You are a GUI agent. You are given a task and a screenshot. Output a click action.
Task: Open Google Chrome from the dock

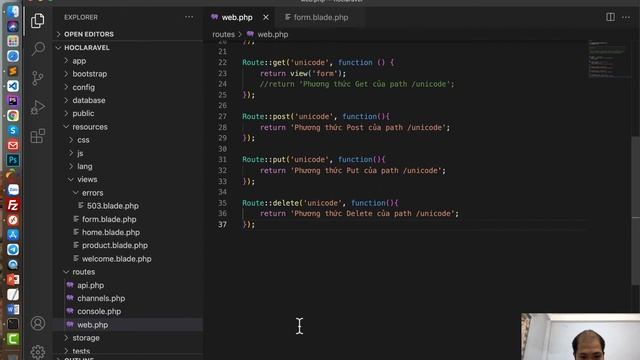pos(13,116)
